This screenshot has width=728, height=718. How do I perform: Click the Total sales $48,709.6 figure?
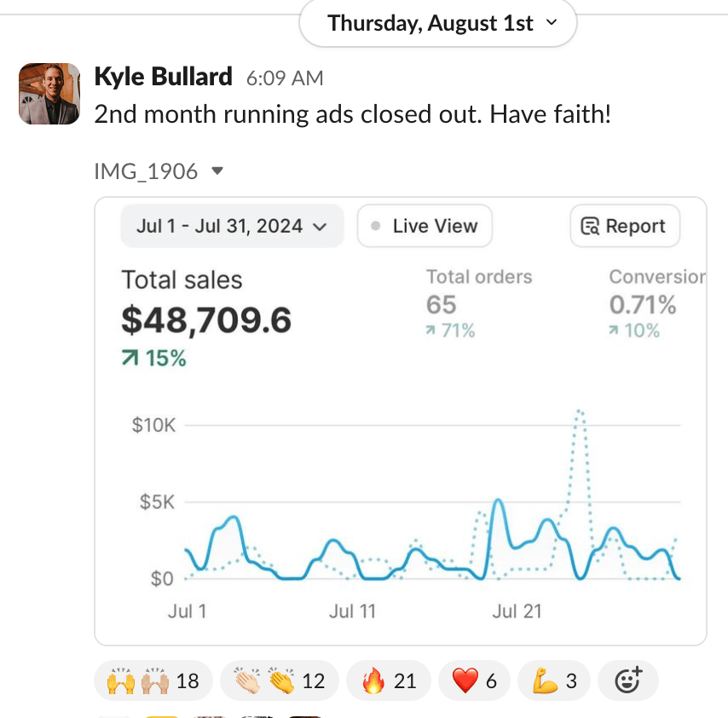206,321
